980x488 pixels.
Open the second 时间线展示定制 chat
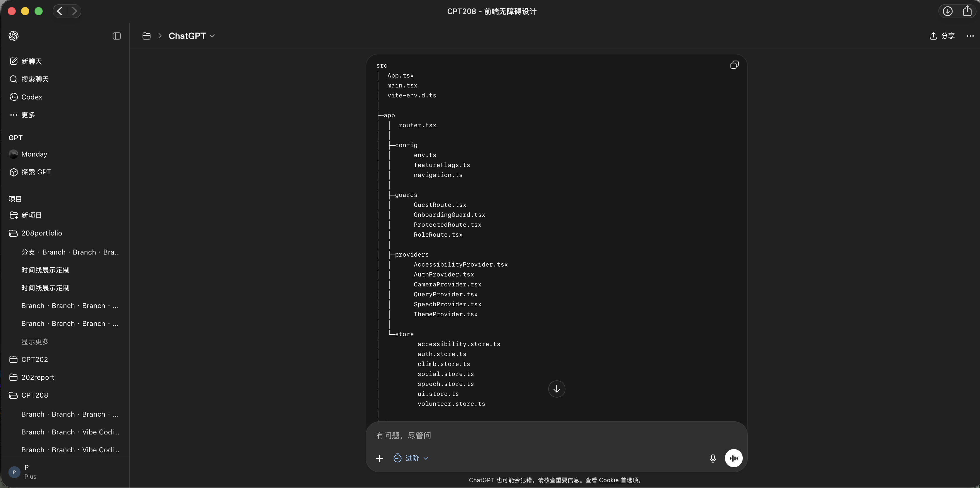point(71,288)
